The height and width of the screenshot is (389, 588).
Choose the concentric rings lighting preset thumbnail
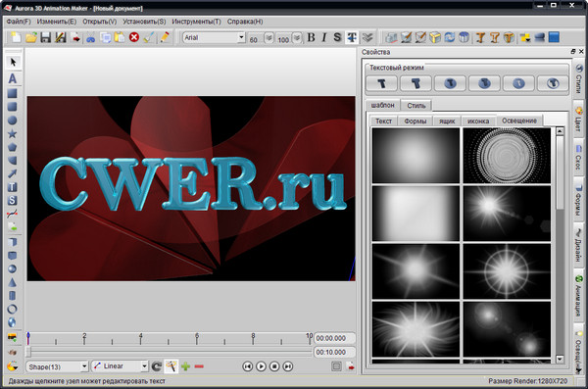click(x=507, y=155)
